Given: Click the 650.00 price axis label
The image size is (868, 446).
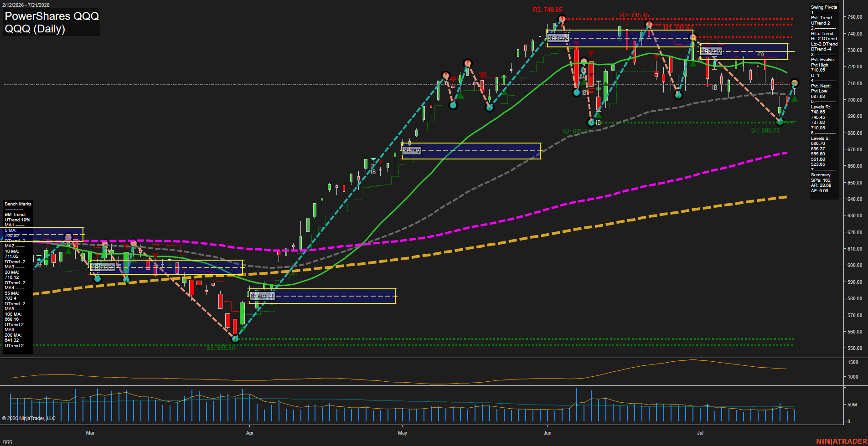Looking at the screenshot, I should 855,183.
